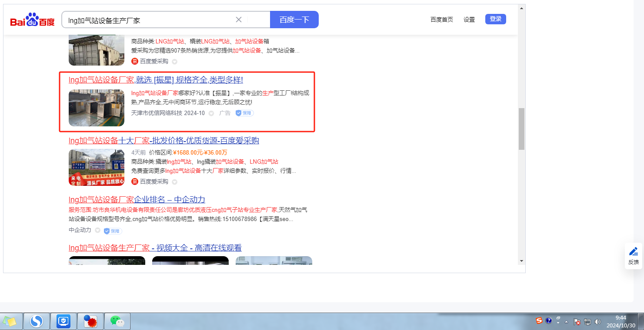Click the Sogou input method tray icon

point(539,321)
